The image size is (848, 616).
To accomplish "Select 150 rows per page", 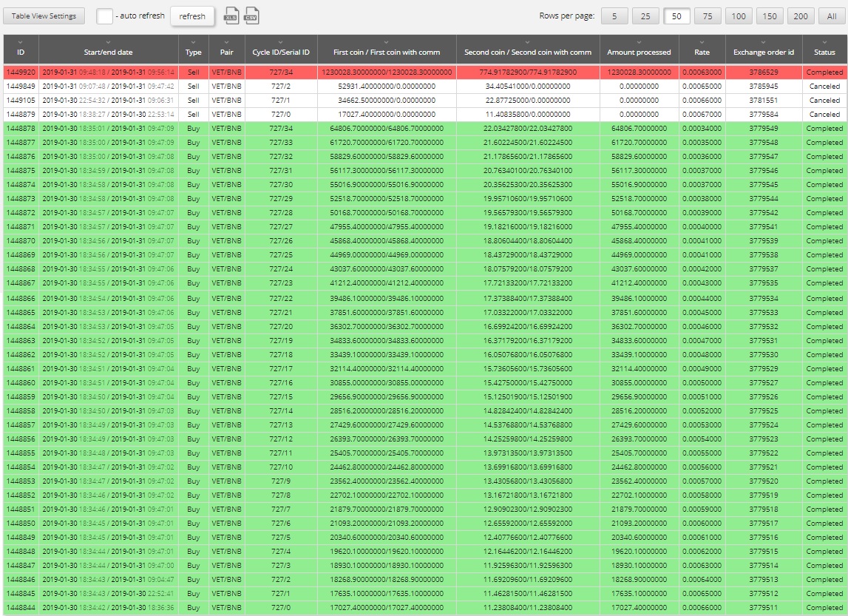I will click(770, 16).
